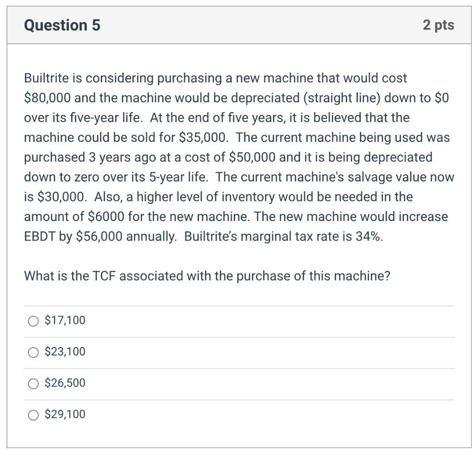Click the divider above the first answer choice

(238, 306)
